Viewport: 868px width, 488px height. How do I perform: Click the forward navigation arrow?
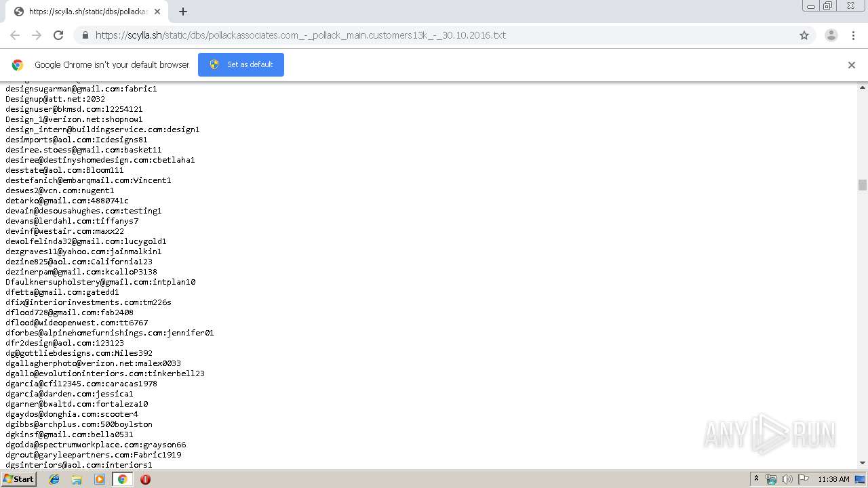[x=37, y=35]
